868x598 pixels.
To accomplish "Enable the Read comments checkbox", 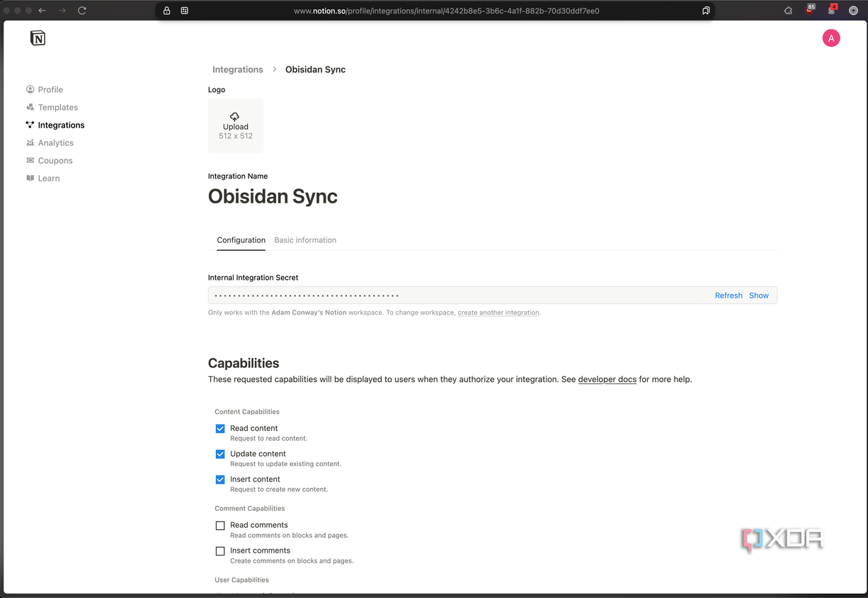I will (x=220, y=526).
